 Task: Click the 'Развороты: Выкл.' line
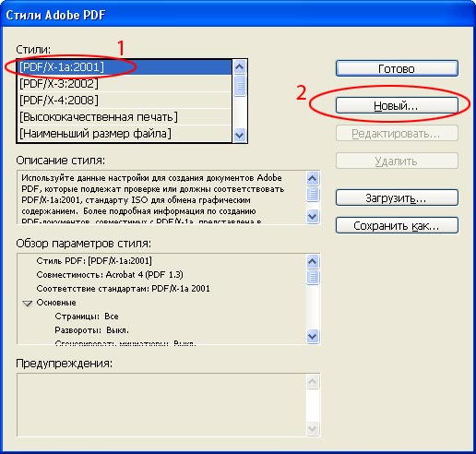91,330
